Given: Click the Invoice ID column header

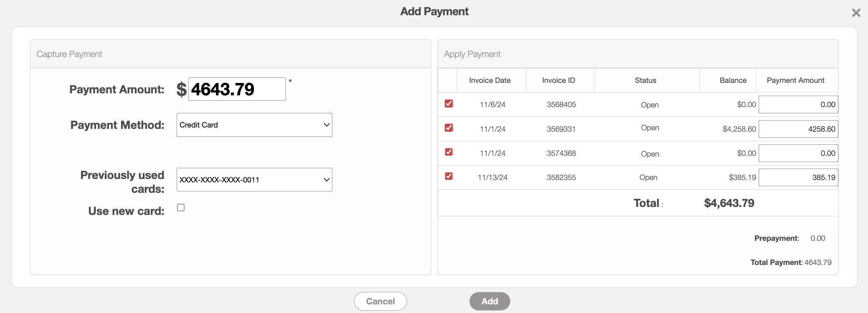Looking at the screenshot, I should click(x=558, y=80).
